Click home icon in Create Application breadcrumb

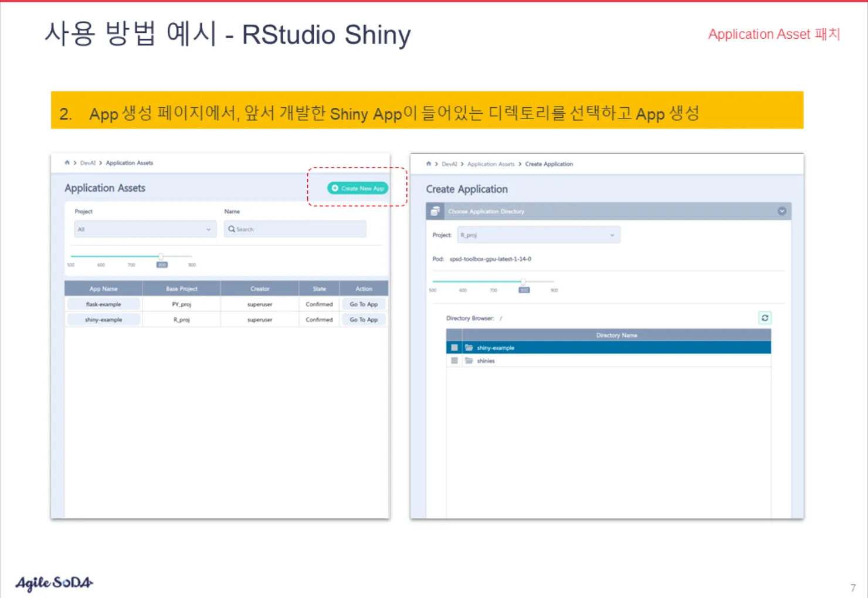pyautogui.click(x=428, y=164)
